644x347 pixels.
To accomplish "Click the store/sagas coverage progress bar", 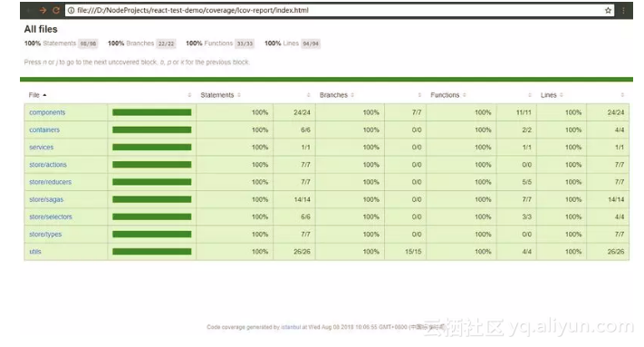I will (152, 199).
